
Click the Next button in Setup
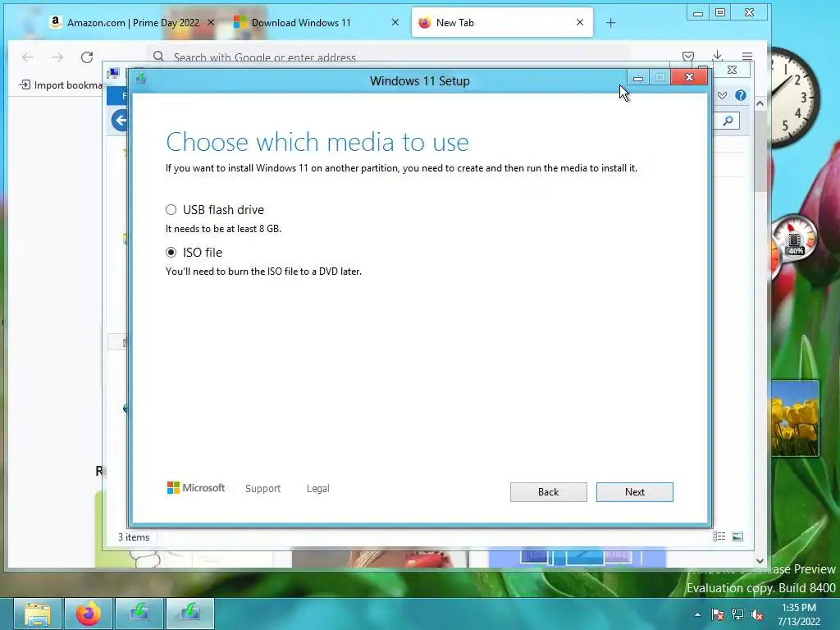(634, 492)
